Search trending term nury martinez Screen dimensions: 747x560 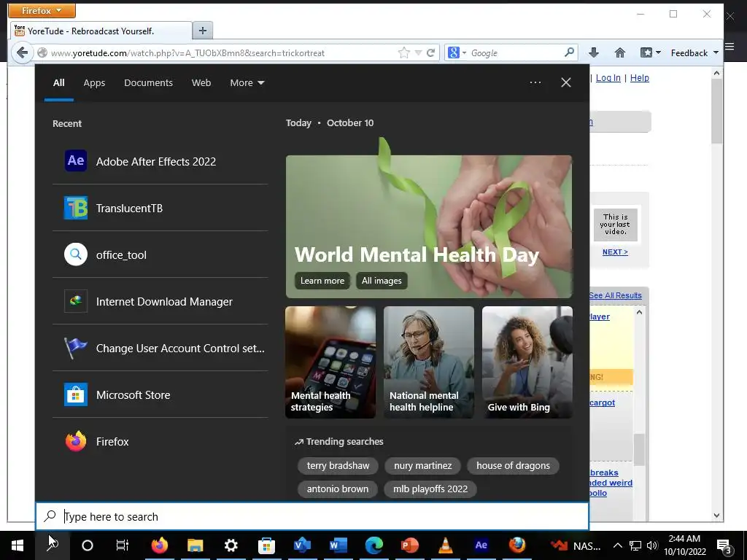pyautogui.click(x=422, y=466)
